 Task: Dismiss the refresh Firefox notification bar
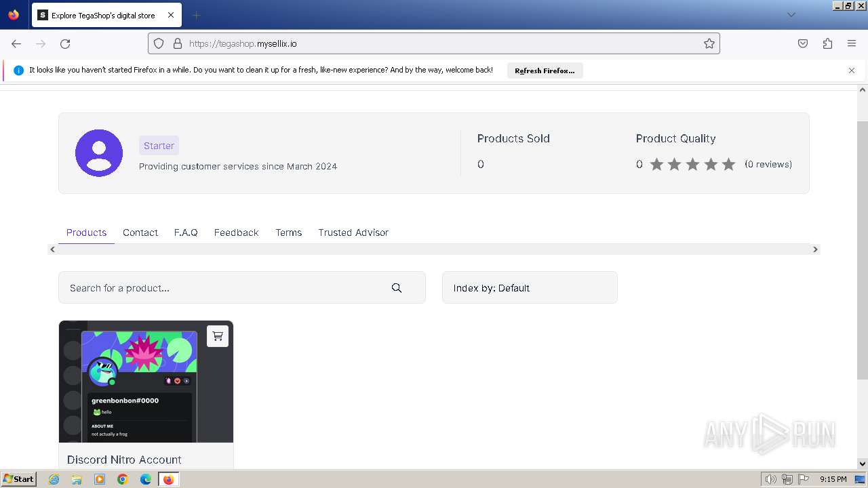852,70
